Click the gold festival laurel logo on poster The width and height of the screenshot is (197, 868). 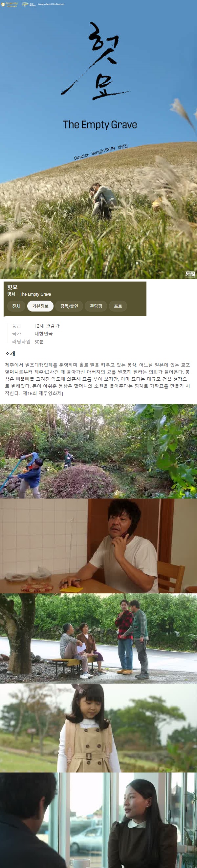[x=10, y=4]
